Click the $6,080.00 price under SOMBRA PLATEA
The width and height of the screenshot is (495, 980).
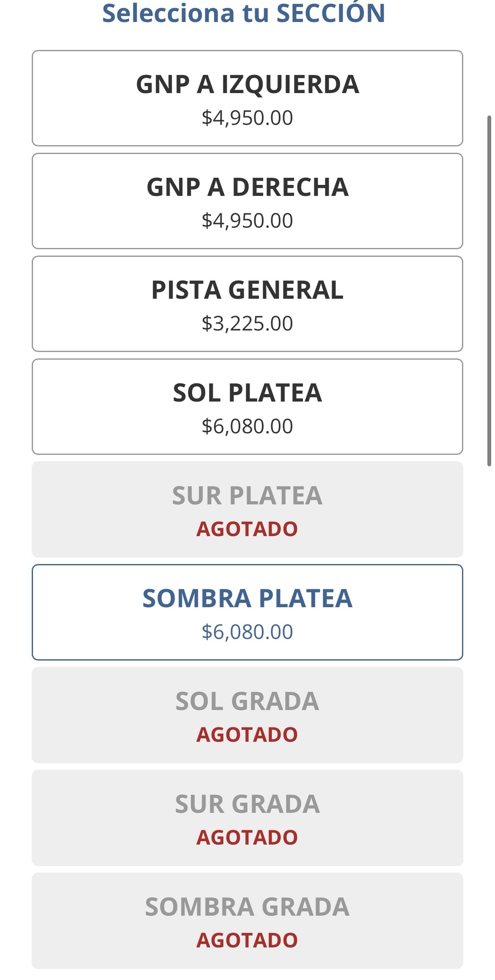tap(247, 632)
